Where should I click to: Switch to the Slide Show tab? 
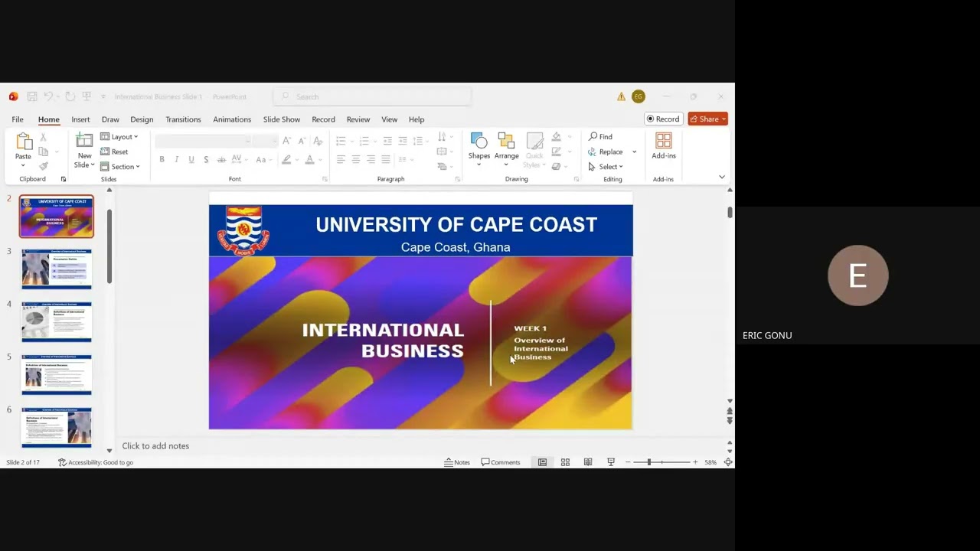pyautogui.click(x=282, y=119)
